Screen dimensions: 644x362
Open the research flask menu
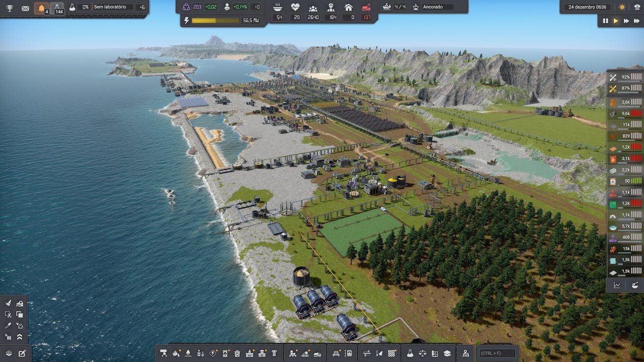click(410, 353)
